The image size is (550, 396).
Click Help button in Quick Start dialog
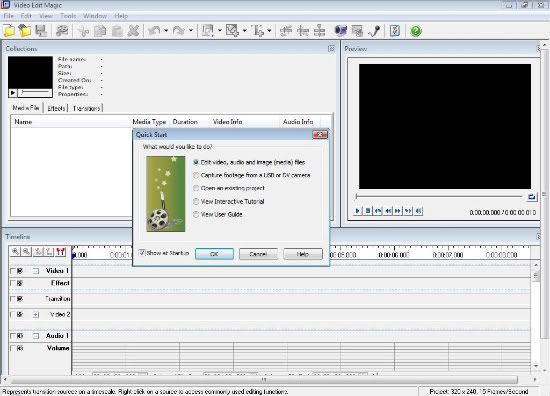coord(303,254)
